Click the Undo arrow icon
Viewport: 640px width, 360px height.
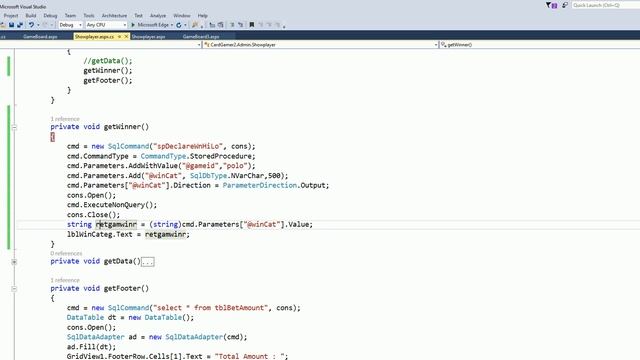click(31, 25)
